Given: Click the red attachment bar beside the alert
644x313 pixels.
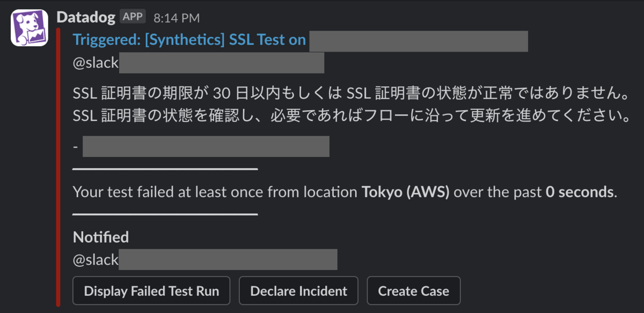Looking at the screenshot, I should tap(58, 167).
